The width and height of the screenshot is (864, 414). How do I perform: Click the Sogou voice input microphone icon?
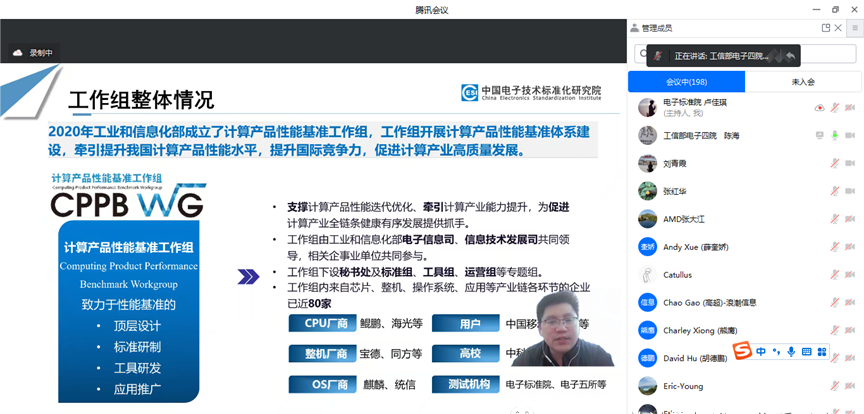[x=791, y=351]
